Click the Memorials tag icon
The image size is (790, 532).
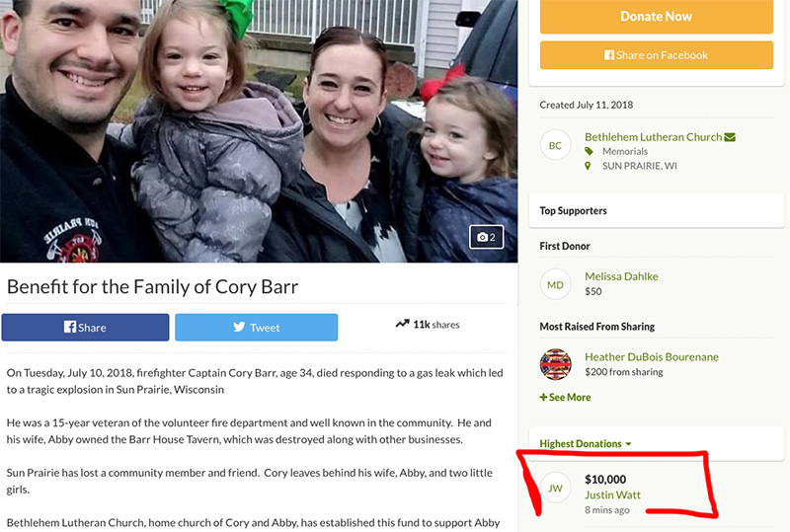(x=589, y=151)
